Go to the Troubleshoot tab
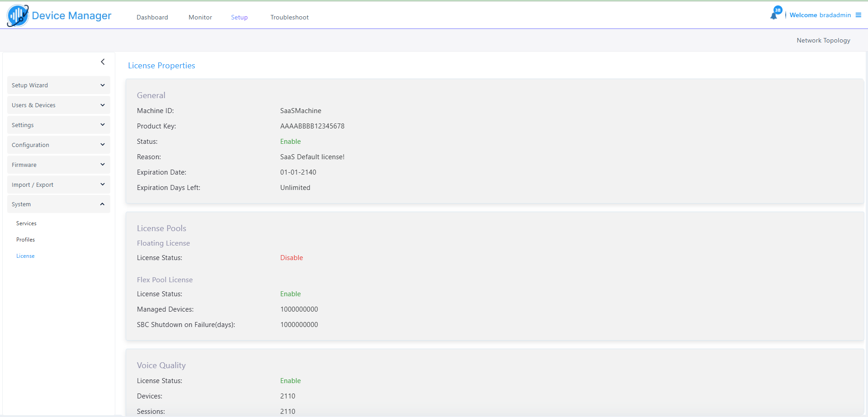This screenshot has height=417, width=868. [289, 17]
